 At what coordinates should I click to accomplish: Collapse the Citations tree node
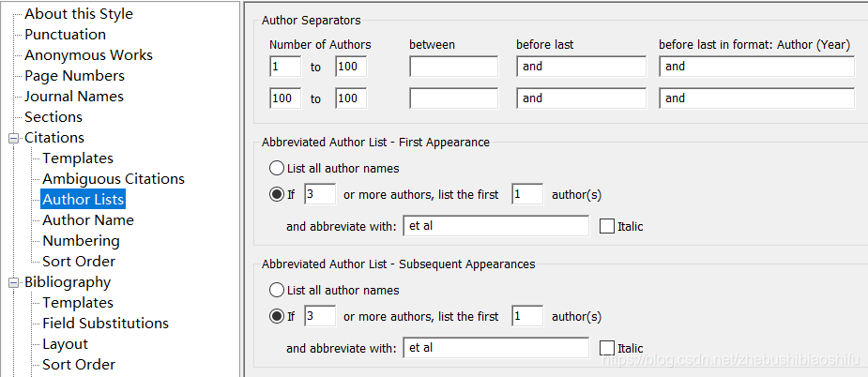pos(14,138)
